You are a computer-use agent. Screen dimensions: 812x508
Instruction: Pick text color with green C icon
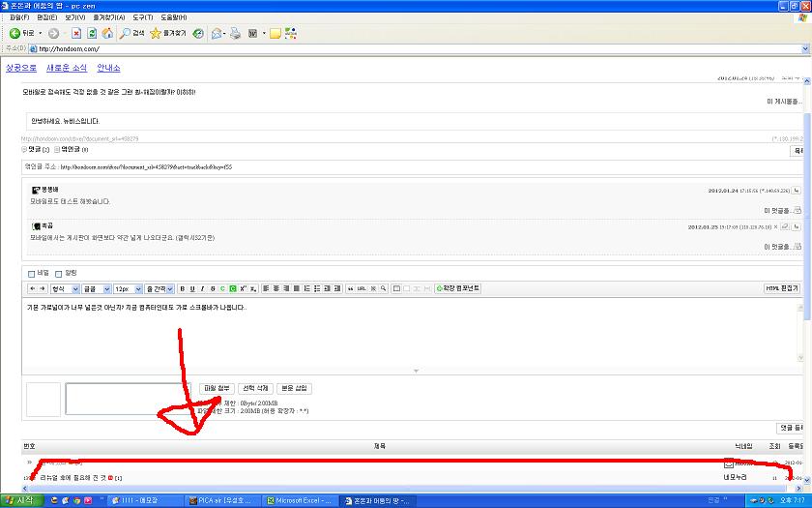(222, 288)
